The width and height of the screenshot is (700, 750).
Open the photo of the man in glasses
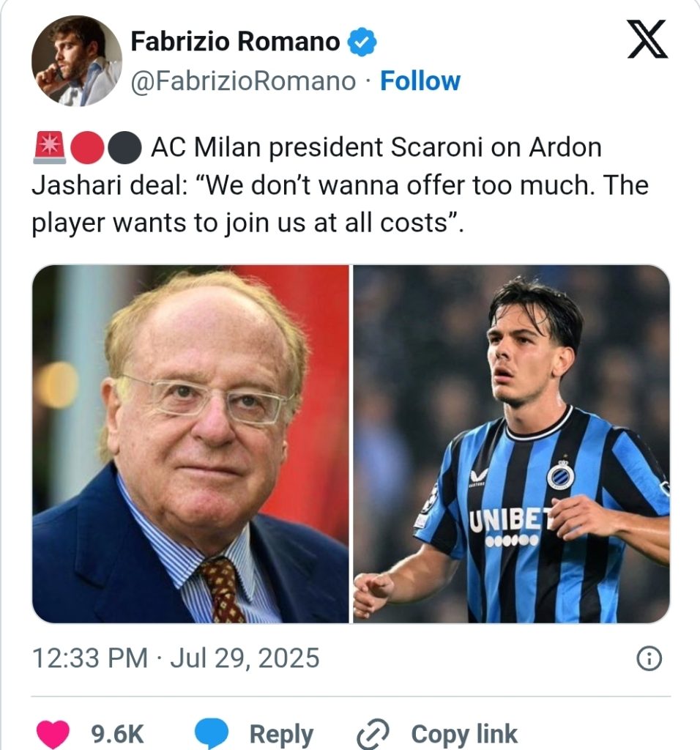click(x=190, y=444)
